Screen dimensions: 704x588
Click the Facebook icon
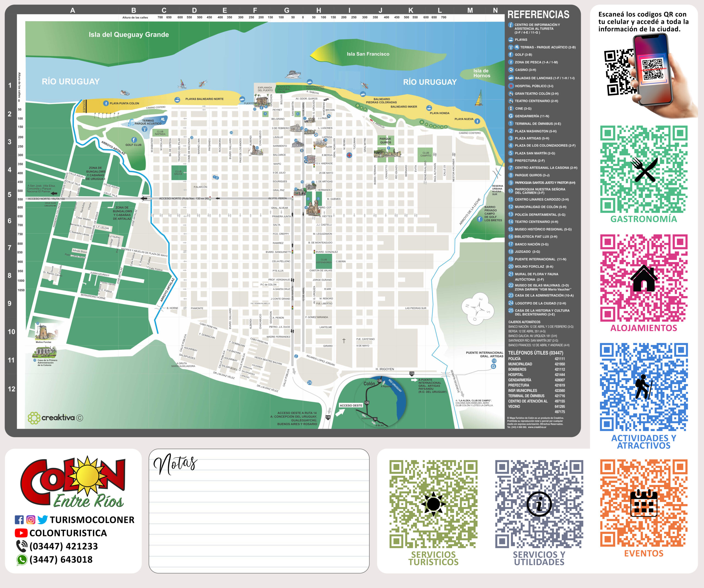(x=19, y=519)
